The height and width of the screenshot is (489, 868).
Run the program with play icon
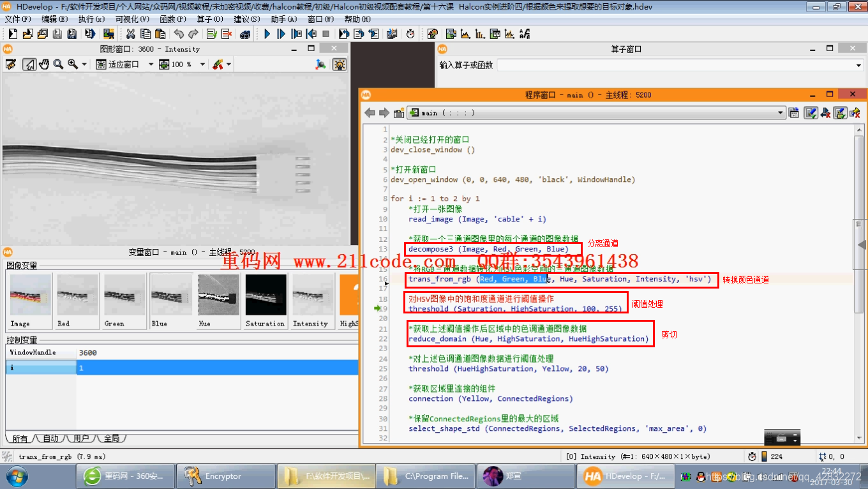267,34
